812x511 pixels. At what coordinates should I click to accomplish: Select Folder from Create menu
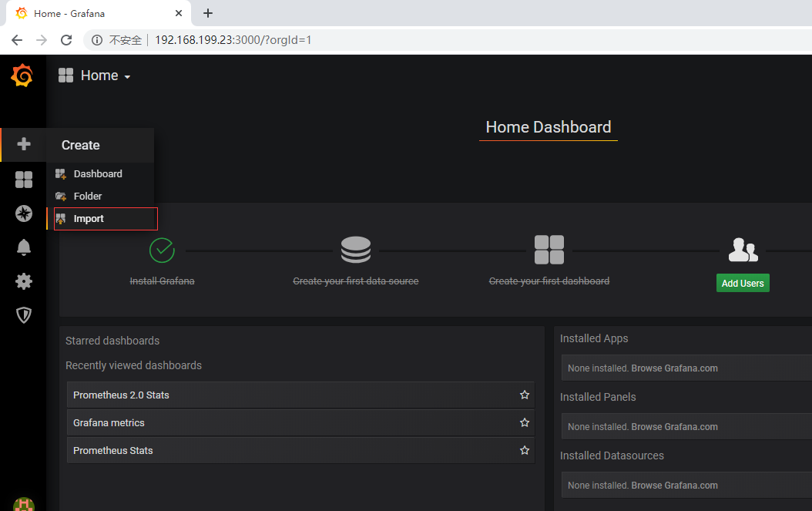(100, 196)
